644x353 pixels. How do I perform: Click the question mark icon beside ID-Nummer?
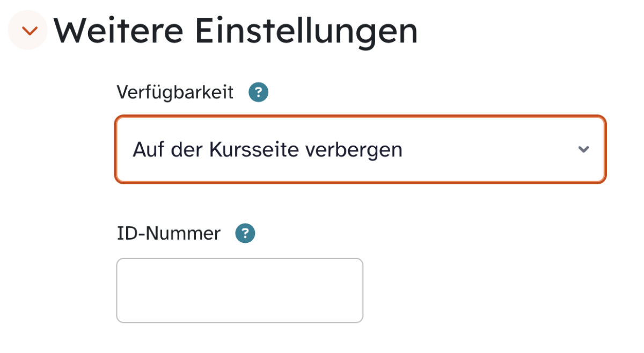245,233
